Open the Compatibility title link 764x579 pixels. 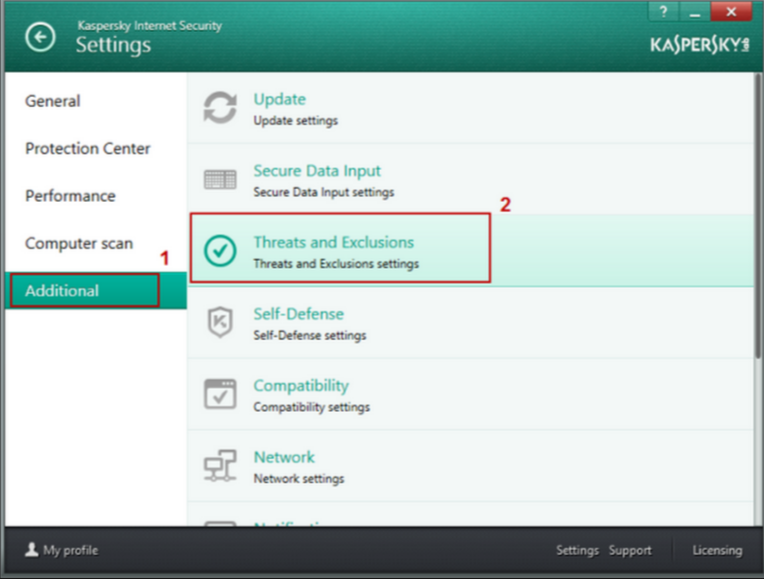[301, 386]
